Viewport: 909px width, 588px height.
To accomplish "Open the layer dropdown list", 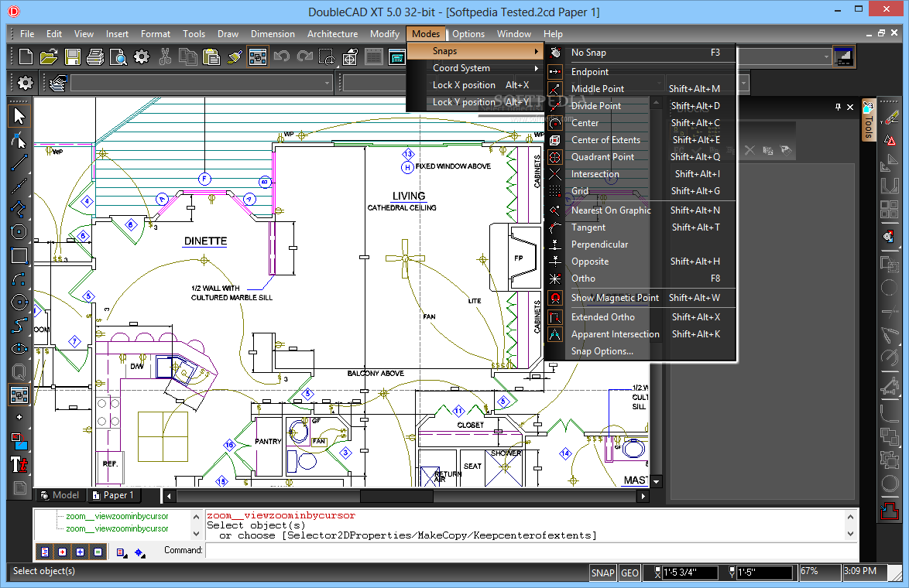I will tap(327, 83).
